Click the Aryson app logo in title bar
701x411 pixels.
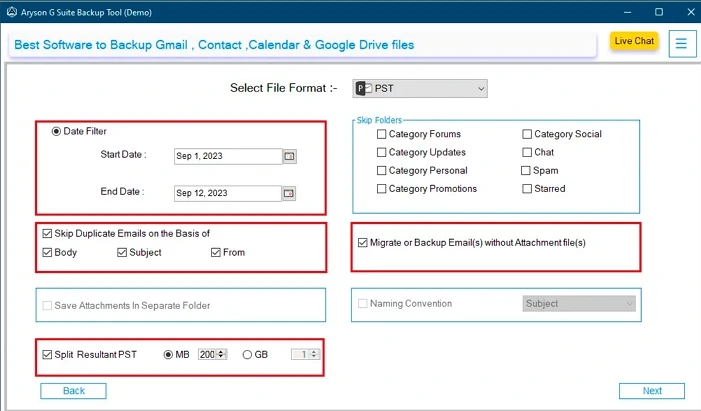coord(12,12)
